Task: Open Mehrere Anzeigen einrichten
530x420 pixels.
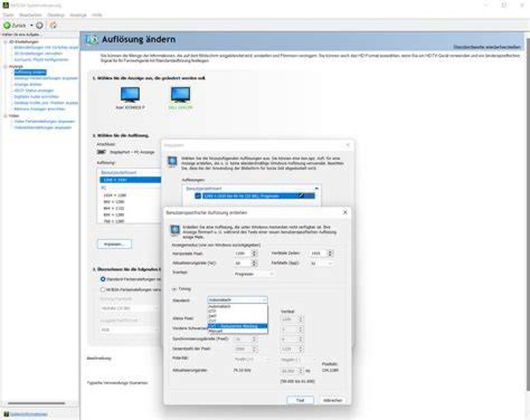Action: click(x=40, y=109)
